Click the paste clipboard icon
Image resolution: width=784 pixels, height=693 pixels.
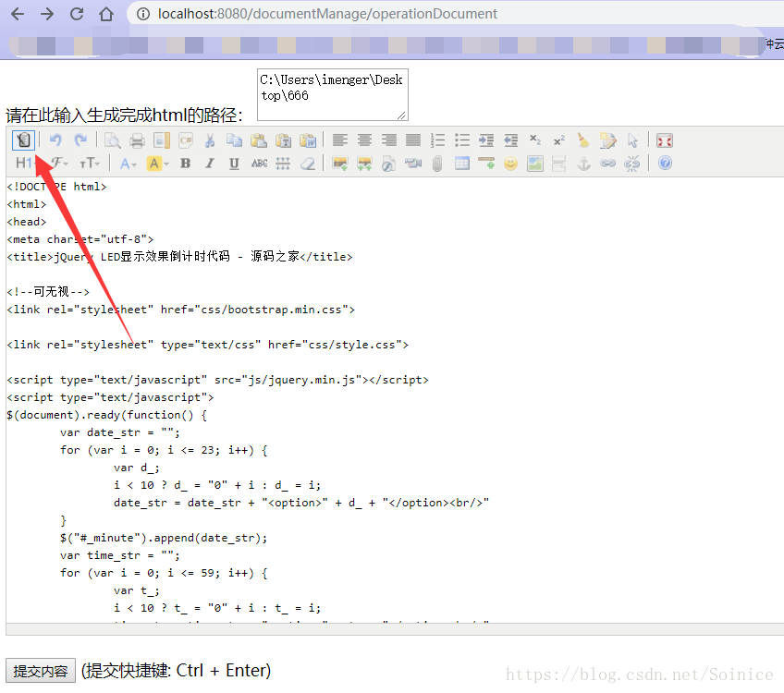click(259, 140)
